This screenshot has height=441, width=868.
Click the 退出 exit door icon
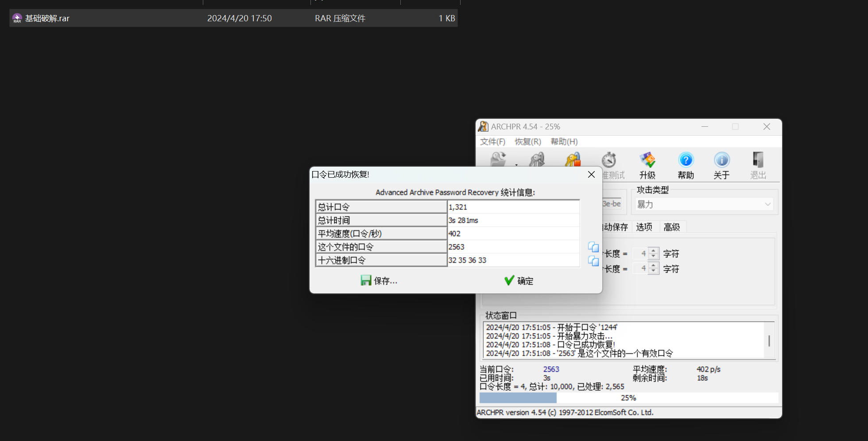758,160
